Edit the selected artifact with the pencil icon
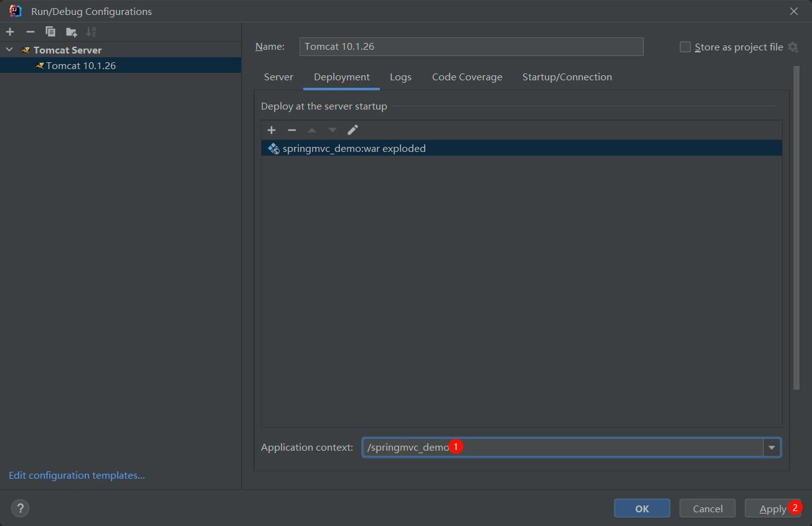 click(352, 130)
